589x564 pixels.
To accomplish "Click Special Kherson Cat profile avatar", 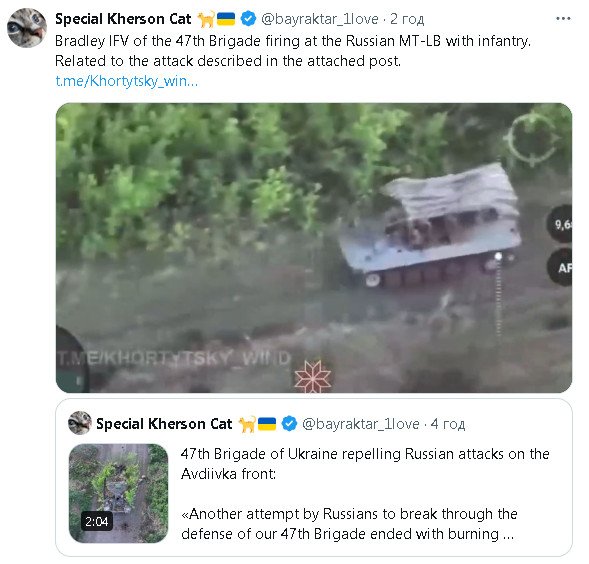I will [x=27, y=28].
